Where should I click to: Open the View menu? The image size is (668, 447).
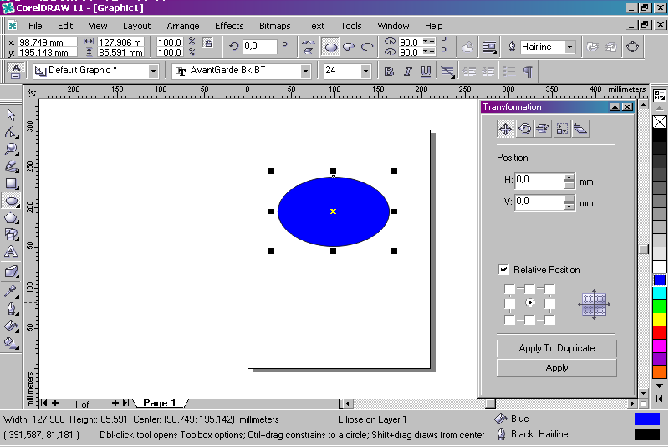98,26
